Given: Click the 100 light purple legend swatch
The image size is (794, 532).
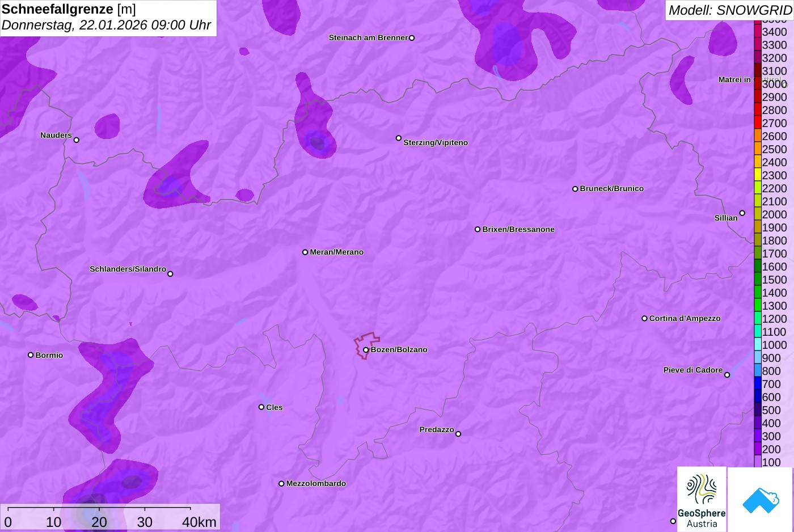Looking at the screenshot, I should pyautogui.click(x=757, y=462).
